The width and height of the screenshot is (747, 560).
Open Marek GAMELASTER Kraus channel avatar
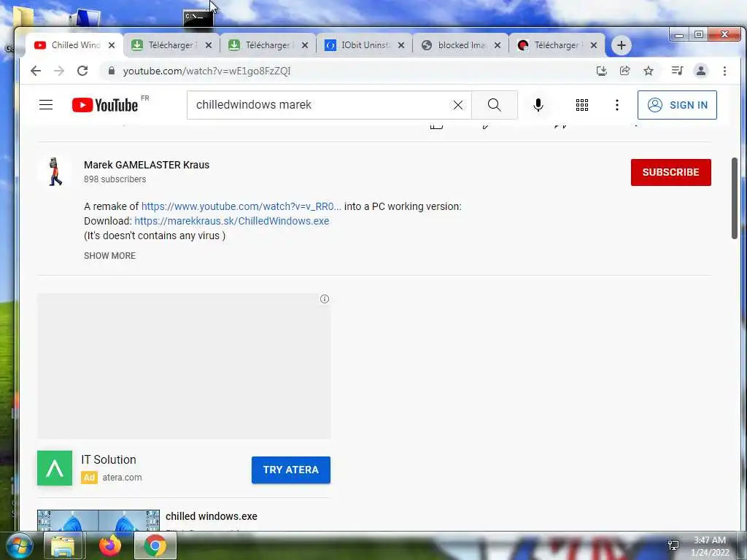55,171
